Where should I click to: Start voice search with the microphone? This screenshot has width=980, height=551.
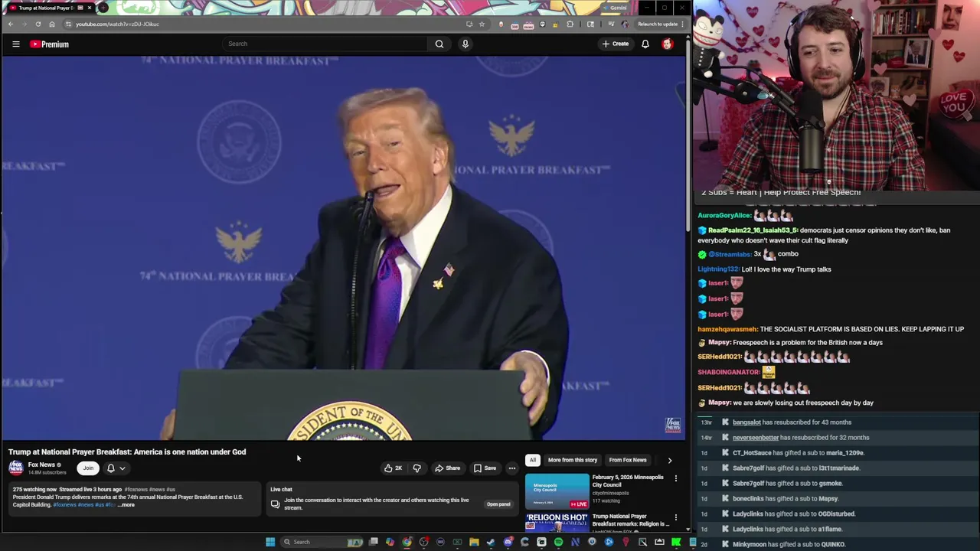point(465,44)
